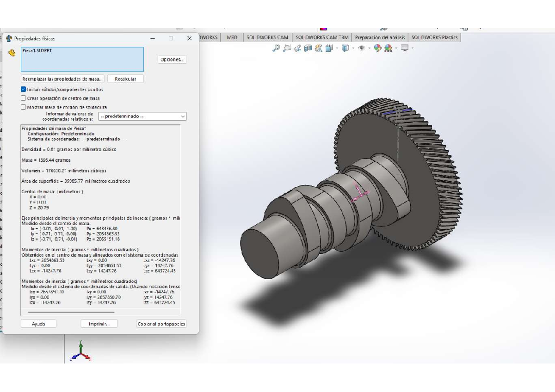Click the Apply Scene icon
The image size is (555, 392).
pyautogui.click(x=388, y=48)
